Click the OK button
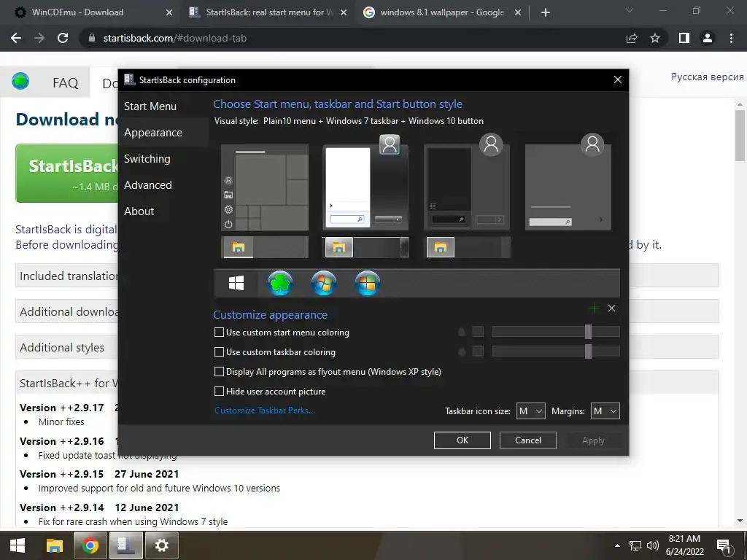The width and height of the screenshot is (747, 560). (x=462, y=440)
